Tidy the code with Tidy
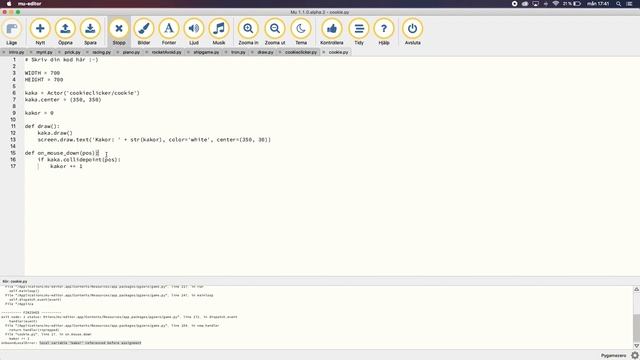This screenshot has height=360, width=640. pyautogui.click(x=359, y=31)
